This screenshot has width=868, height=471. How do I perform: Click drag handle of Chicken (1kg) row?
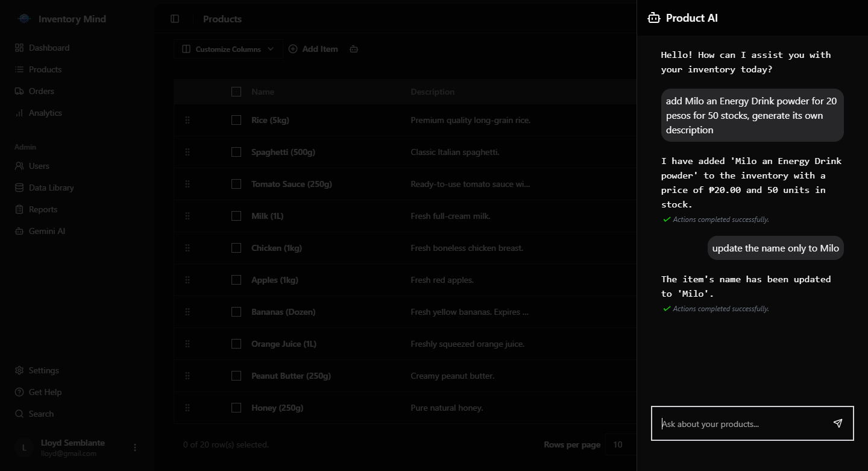coord(187,248)
